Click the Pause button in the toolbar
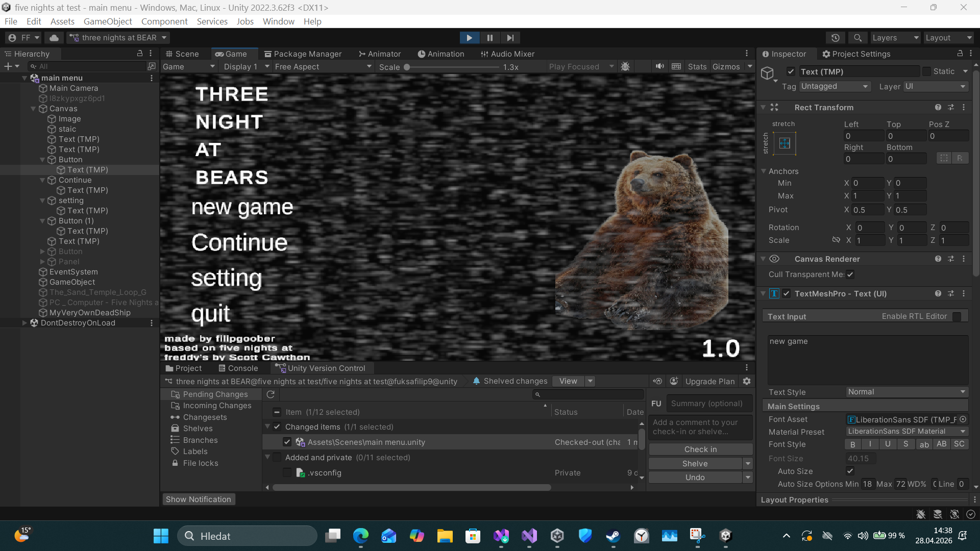 click(x=490, y=38)
